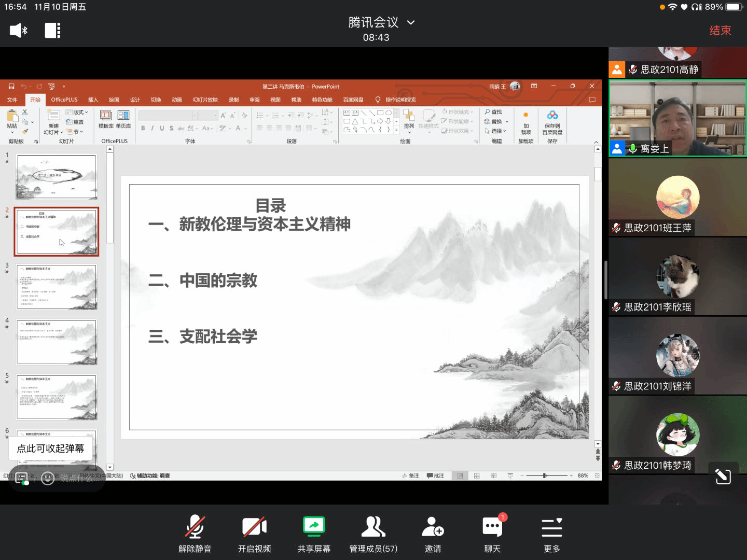747x560 pixels.
Task: Open the 文件 File menu in PowerPoint
Action: [x=12, y=100]
